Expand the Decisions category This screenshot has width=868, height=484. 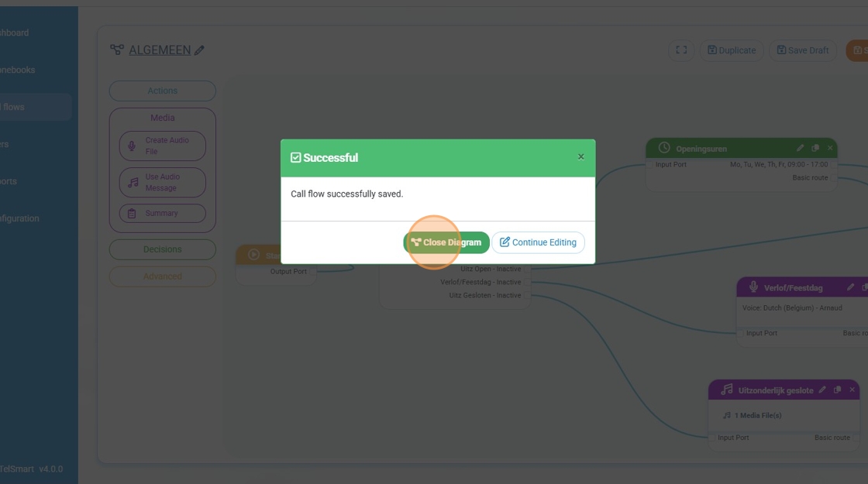162,249
